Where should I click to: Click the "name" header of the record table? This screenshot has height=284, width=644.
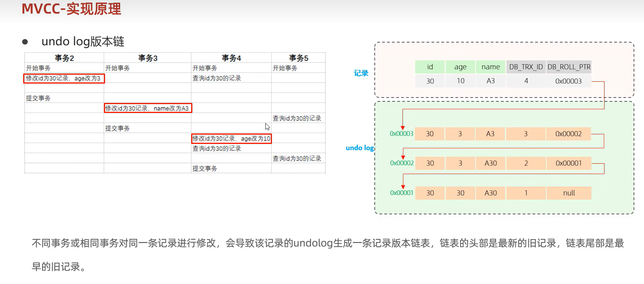(491, 67)
